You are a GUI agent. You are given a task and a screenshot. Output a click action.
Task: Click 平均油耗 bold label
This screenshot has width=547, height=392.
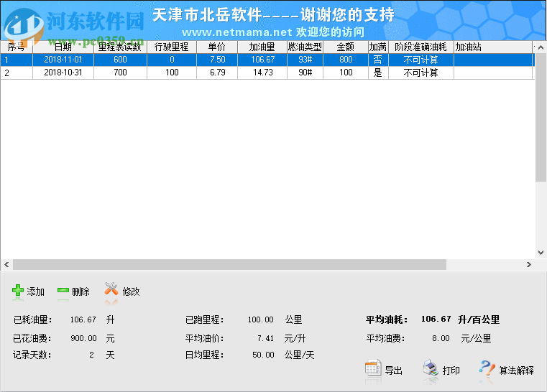(x=387, y=319)
